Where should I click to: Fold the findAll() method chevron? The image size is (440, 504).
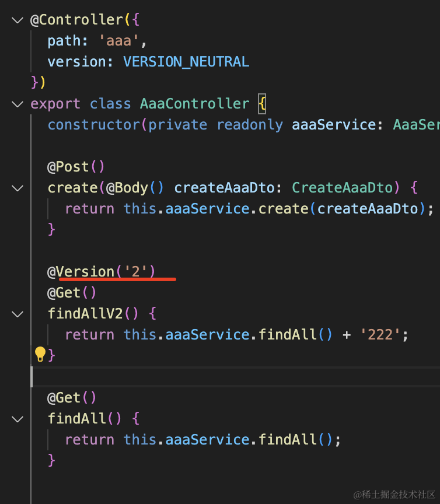[18, 419]
